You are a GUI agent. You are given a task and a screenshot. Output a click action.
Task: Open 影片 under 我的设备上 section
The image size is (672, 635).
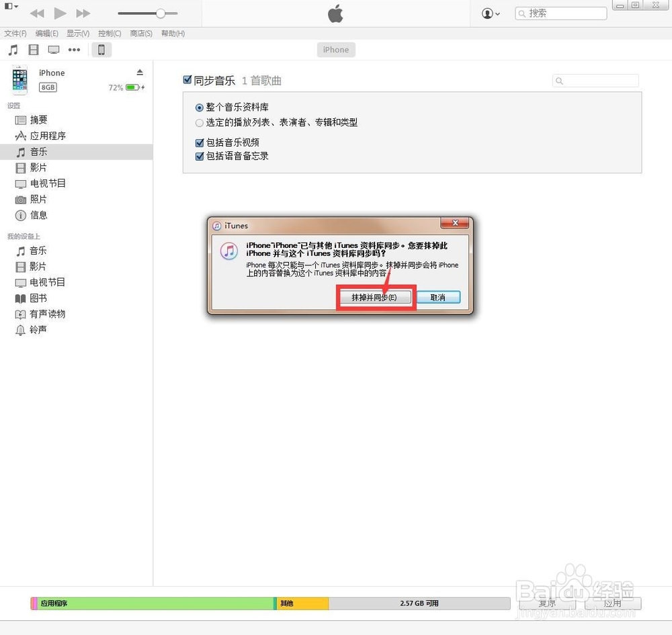[77, 267]
